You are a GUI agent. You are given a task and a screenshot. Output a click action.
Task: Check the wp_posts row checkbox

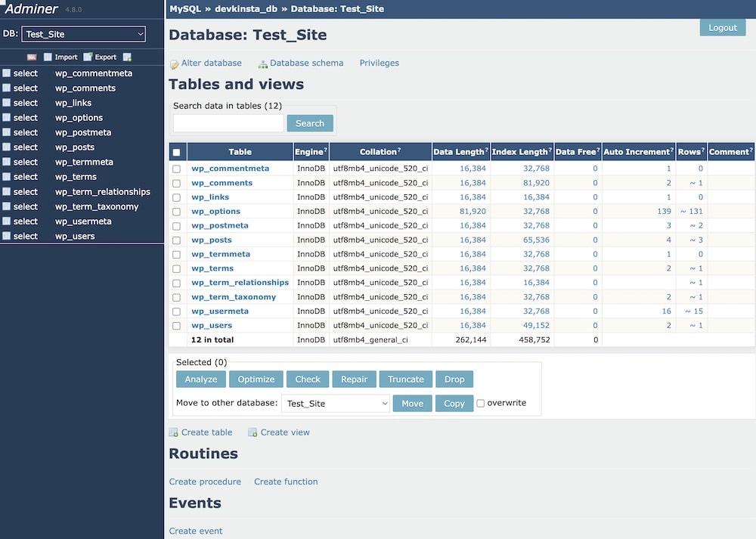pos(176,240)
